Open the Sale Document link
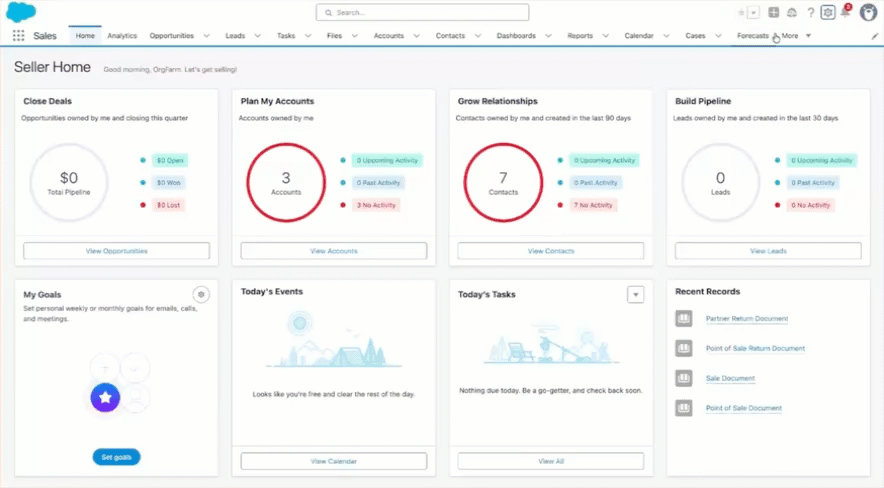 (x=730, y=378)
